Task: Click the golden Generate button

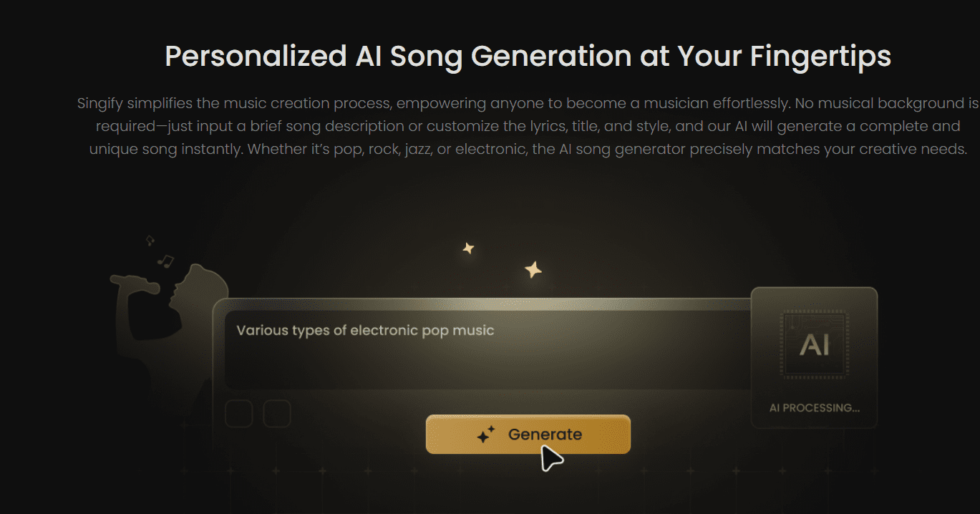Action: pyautogui.click(x=528, y=435)
